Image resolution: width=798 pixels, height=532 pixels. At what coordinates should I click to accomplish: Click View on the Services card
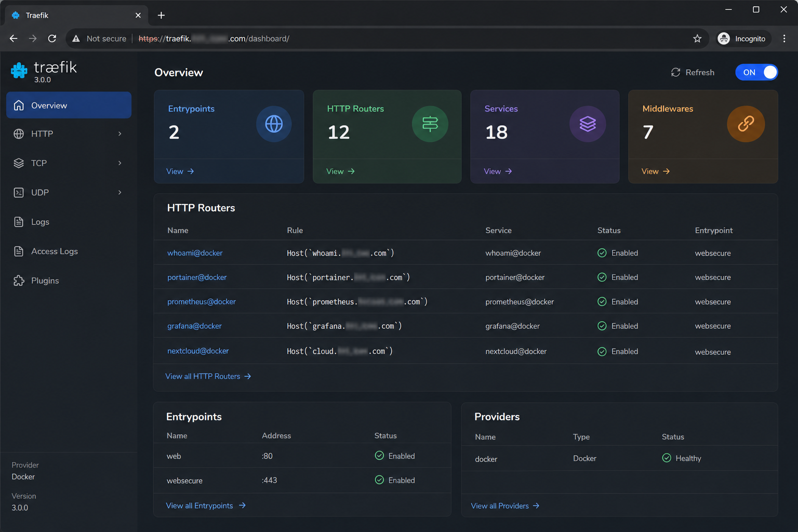[498, 171]
